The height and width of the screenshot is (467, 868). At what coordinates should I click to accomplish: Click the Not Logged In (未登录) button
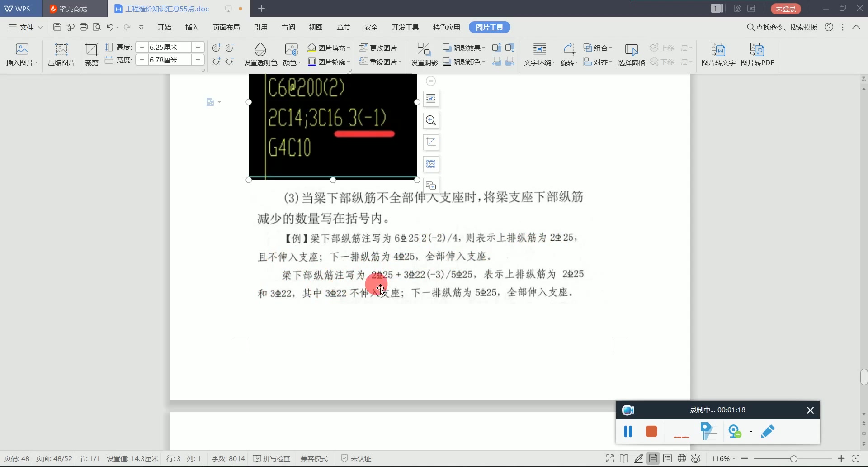pos(786,9)
